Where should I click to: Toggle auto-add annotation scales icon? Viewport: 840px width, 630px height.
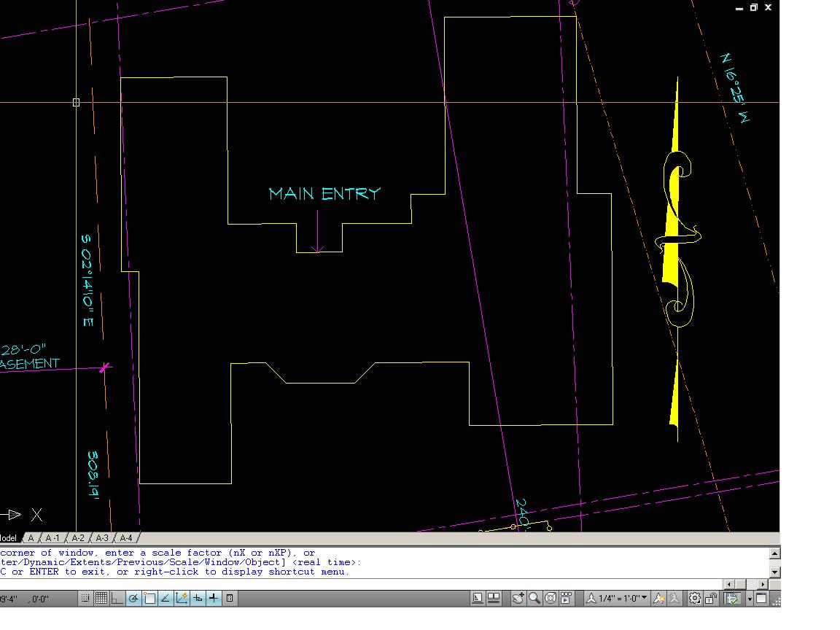click(674, 599)
